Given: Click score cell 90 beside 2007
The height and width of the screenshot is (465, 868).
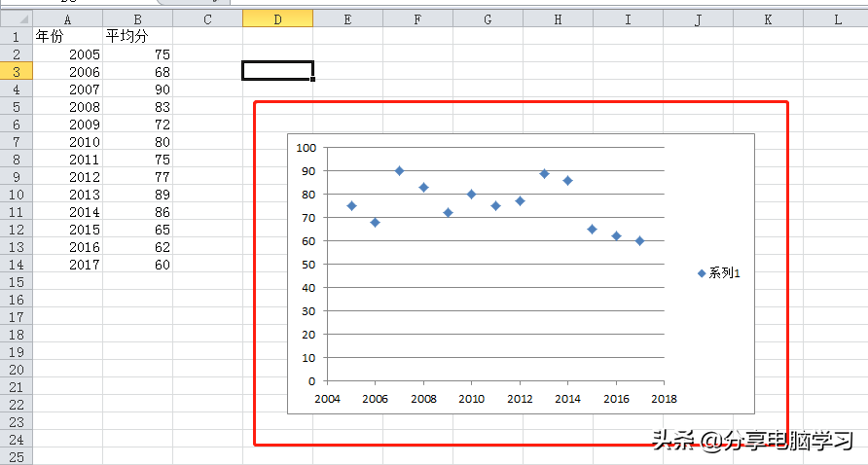Looking at the screenshot, I should (x=138, y=89).
